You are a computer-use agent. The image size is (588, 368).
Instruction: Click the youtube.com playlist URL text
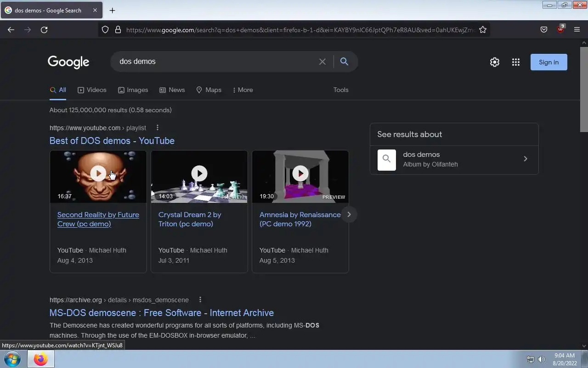coord(98,128)
